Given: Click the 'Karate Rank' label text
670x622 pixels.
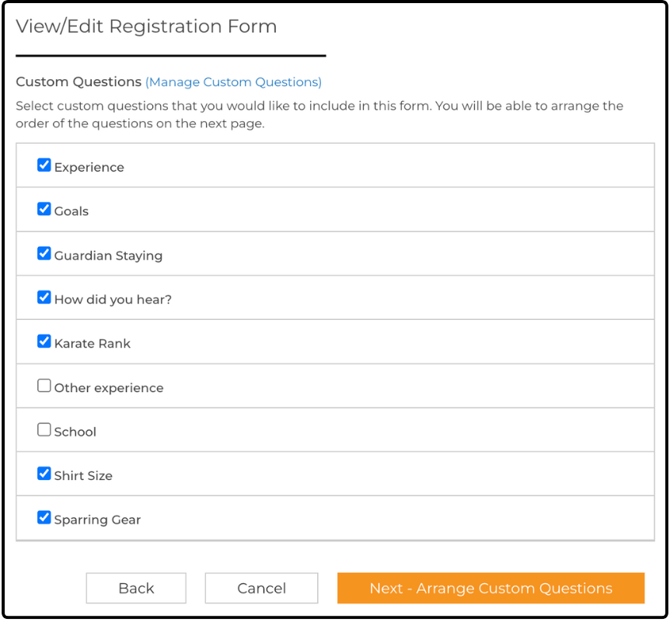Looking at the screenshot, I should coord(92,344).
